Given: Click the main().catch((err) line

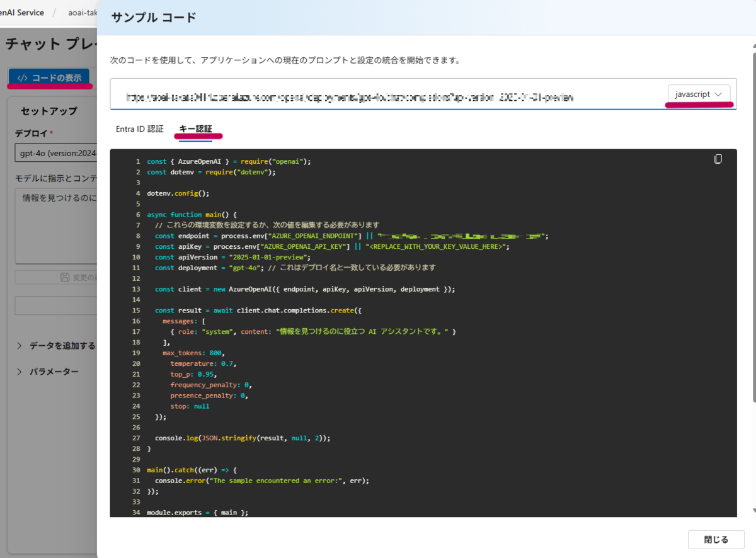Looking at the screenshot, I should [x=192, y=470].
